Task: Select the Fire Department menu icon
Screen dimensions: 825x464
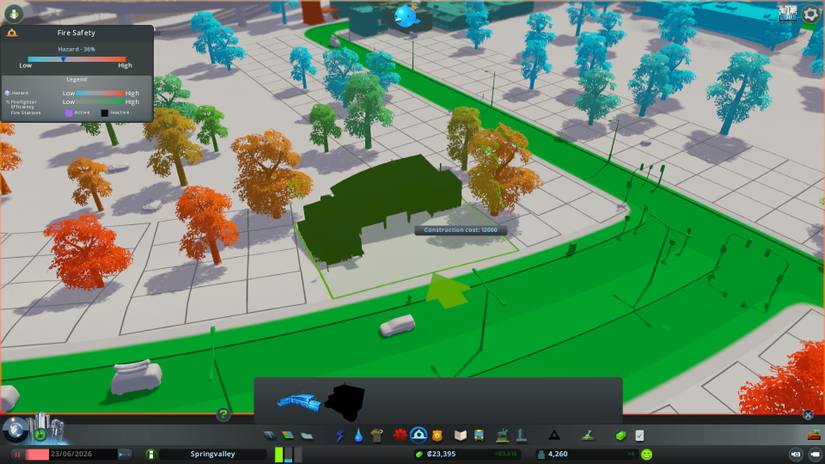Action: 418,435
